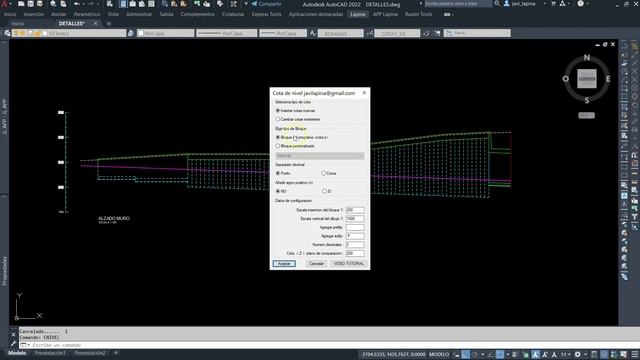Click the MODELO status bar button

(439, 354)
